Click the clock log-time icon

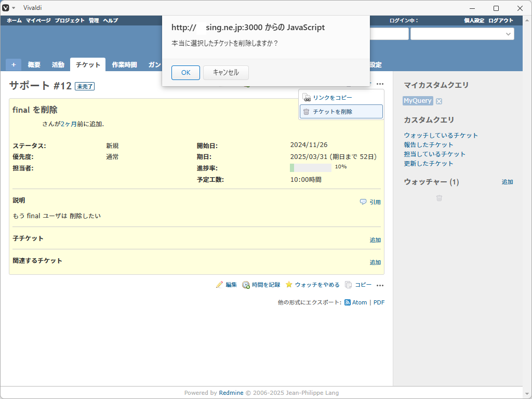click(246, 285)
